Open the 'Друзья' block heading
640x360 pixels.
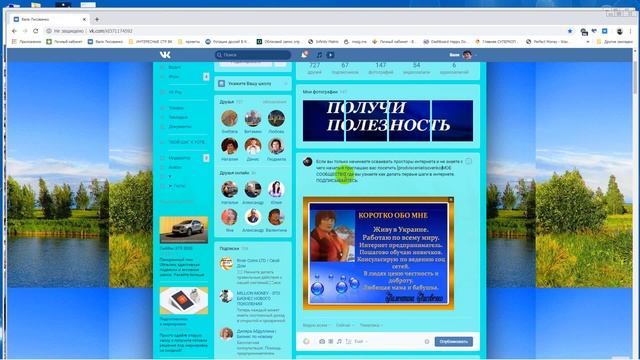(227, 102)
